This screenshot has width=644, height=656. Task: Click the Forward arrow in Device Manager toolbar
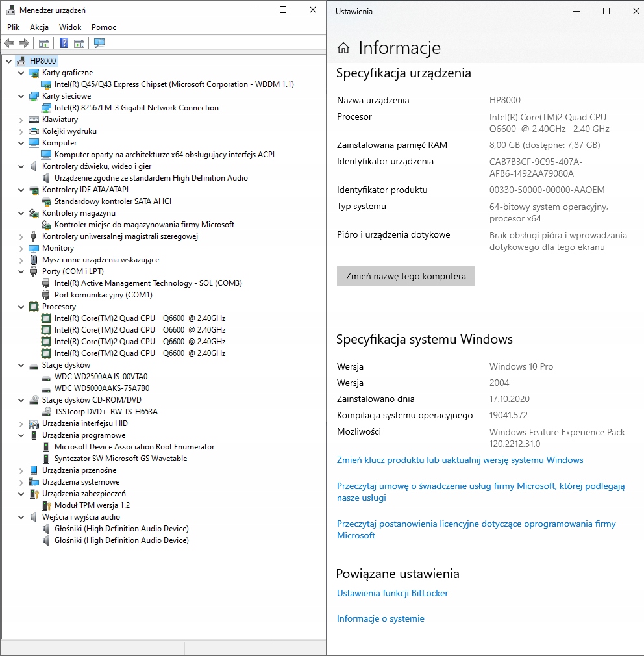[x=24, y=43]
